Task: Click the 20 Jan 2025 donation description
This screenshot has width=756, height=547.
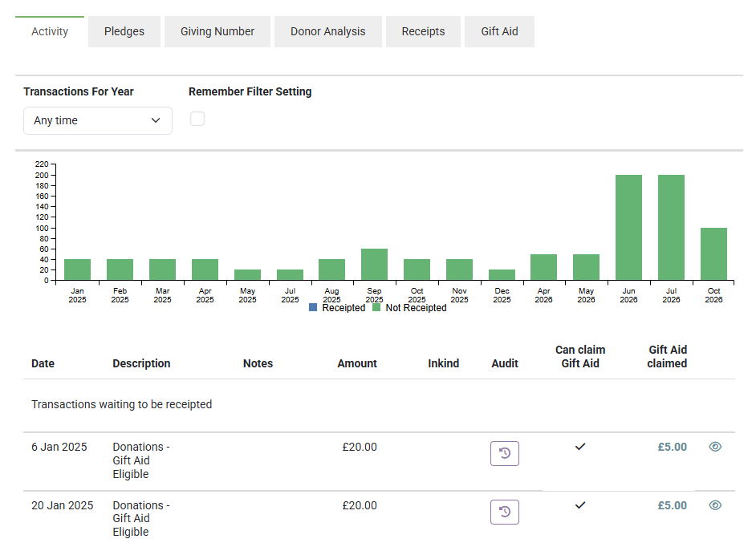Action: click(141, 519)
